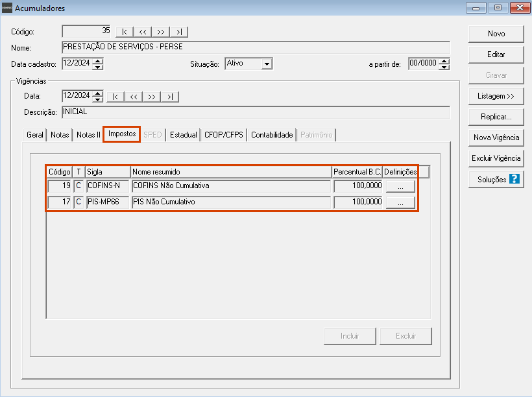
Task: Switch to the Notas II tab
Action: (x=88, y=135)
